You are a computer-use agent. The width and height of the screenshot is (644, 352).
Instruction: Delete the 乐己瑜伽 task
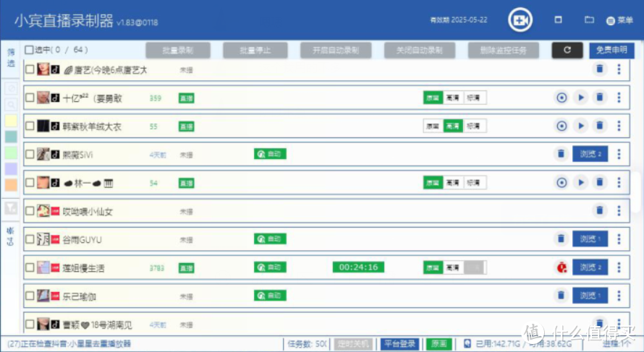(x=561, y=296)
